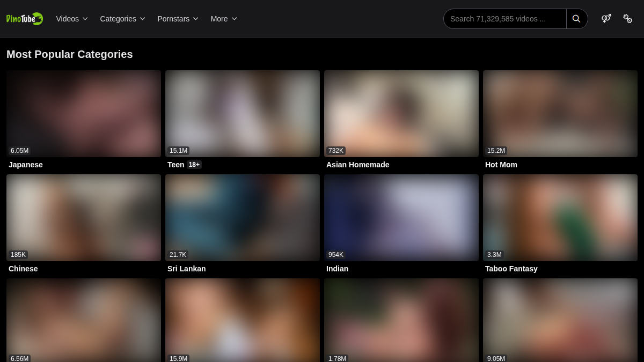Click the 3.3M video count badge
644x362 pixels.
coord(494,255)
